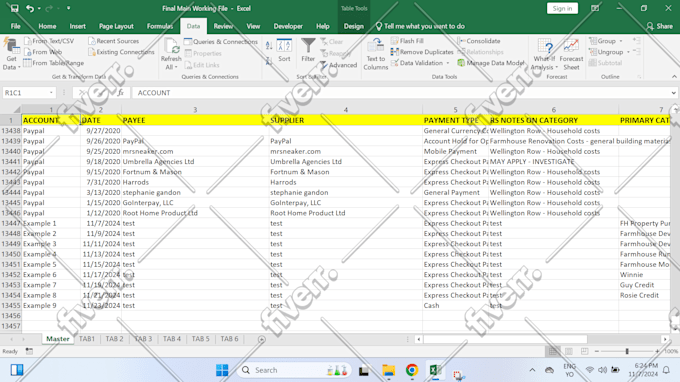Switch to the Formulas ribbon tab
The image size is (680, 382).
pos(160,26)
